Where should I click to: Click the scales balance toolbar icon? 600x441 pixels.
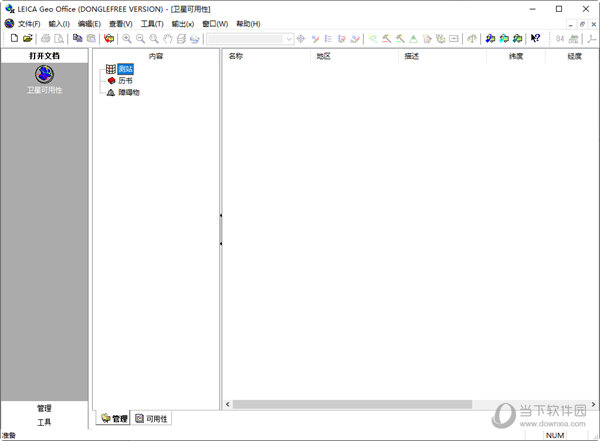coord(472,38)
